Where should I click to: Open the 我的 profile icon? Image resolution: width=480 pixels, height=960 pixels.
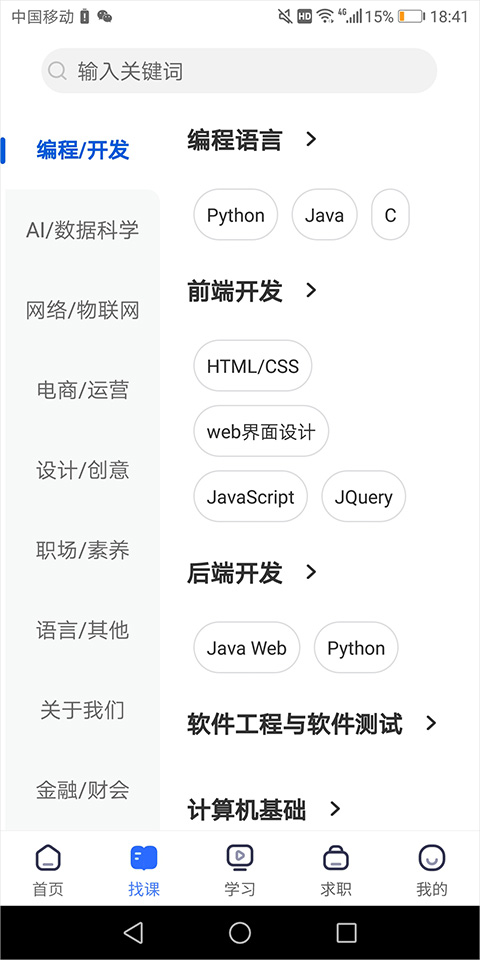coord(432,857)
